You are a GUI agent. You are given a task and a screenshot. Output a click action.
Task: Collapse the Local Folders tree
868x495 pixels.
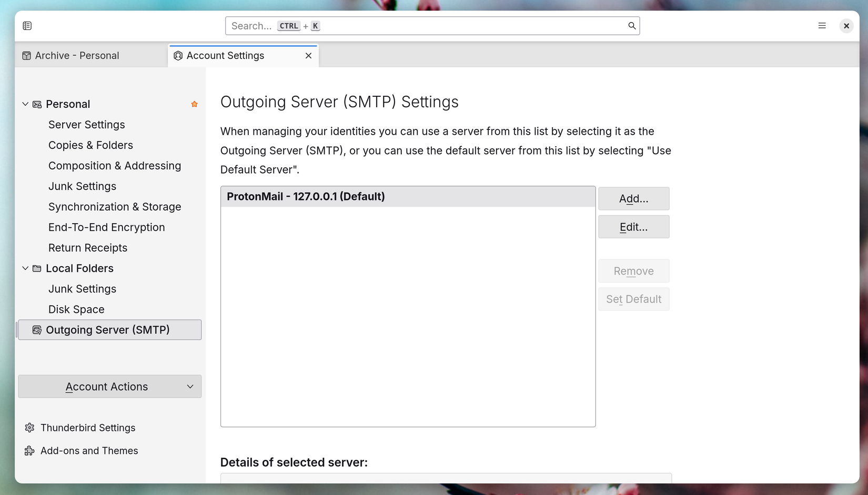[25, 268]
